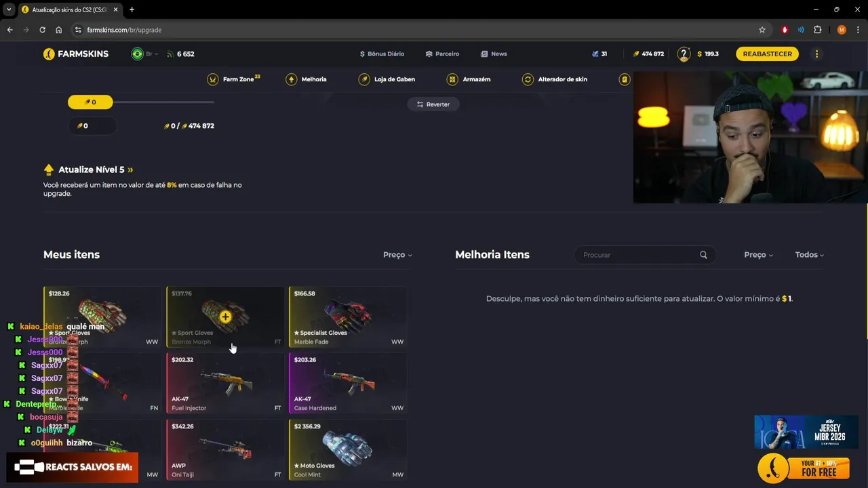The width and height of the screenshot is (868, 488).
Task: Select the AK-47 Case Hardened item
Action: [x=348, y=383]
